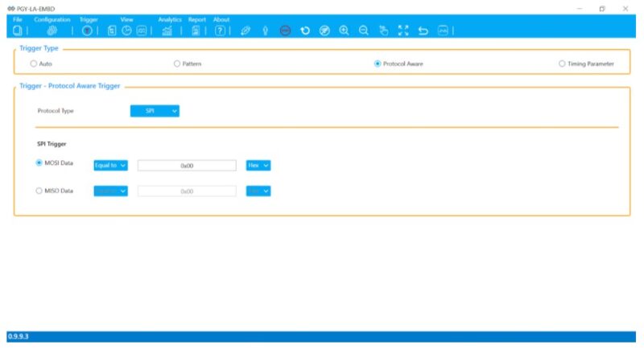The height and width of the screenshot is (349, 644).
Task: Click the zoom in magnifier icon
Action: coord(344,31)
